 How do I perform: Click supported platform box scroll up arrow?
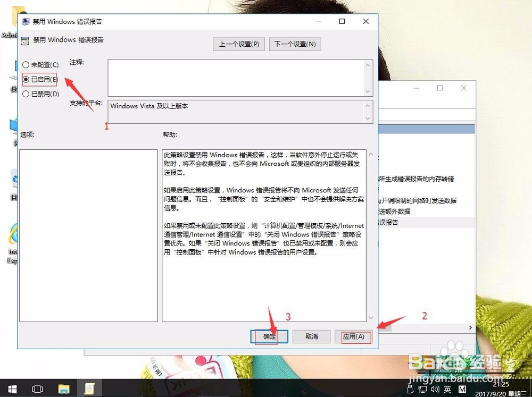(x=368, y=105)
